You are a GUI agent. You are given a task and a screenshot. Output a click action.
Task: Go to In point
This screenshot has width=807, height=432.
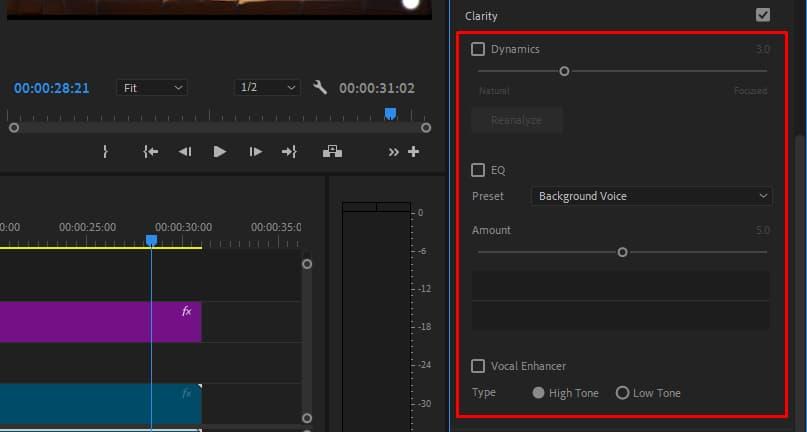coord(150,152)
